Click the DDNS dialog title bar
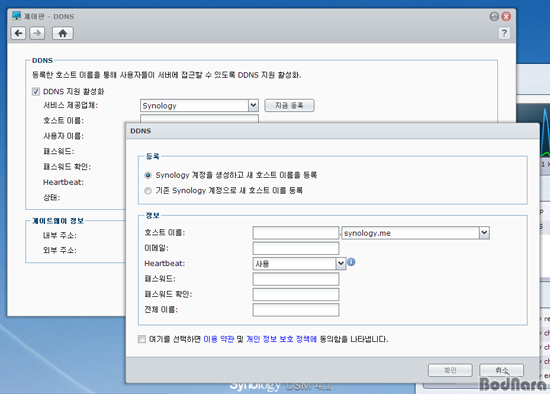 pos(332,131)
